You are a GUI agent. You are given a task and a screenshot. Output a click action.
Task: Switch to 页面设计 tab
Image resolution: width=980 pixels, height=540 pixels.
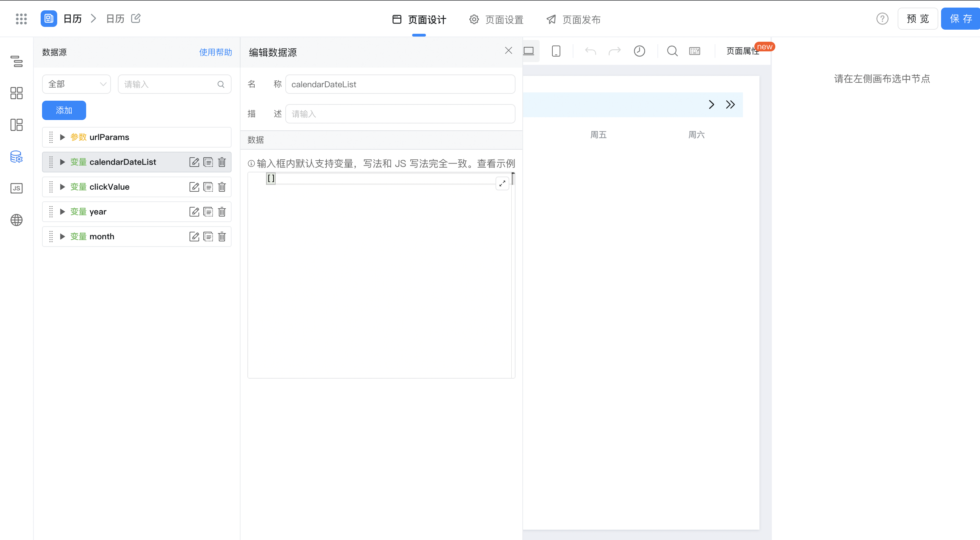pyautogui.click(x=419, y=19)
